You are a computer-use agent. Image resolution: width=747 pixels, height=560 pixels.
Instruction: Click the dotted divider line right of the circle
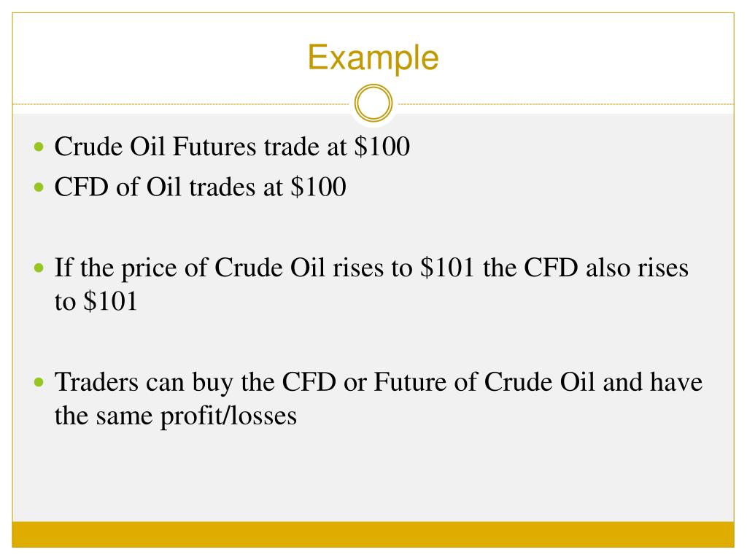566,104
